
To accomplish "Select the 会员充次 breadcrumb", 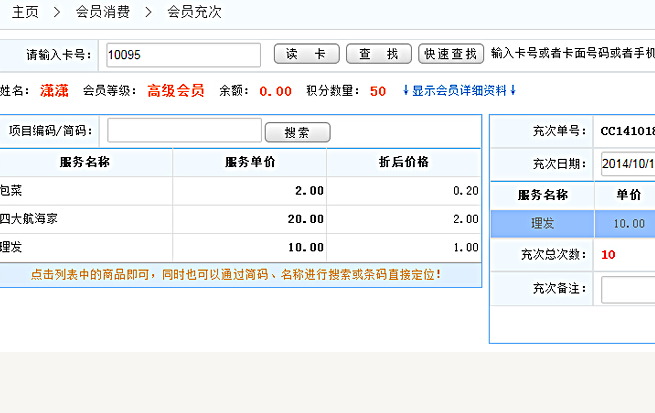I will pos(194,13).
